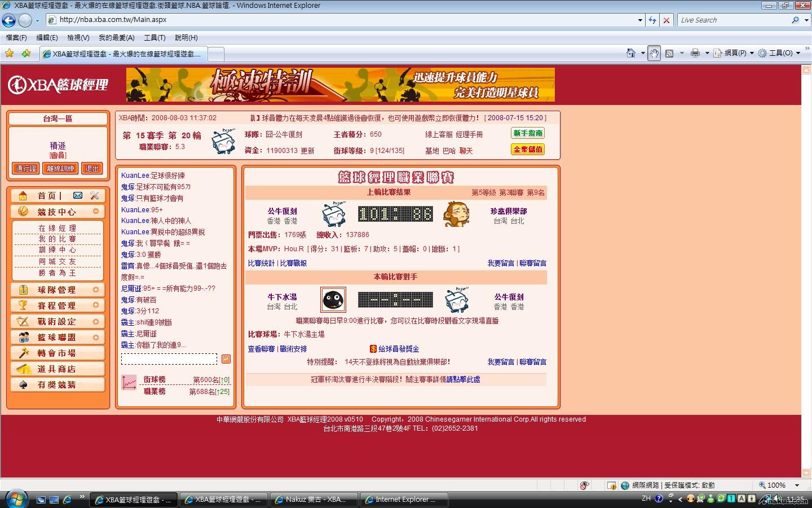Open the 首頁 home icon
812x508 pixels.
click(23, 196)
